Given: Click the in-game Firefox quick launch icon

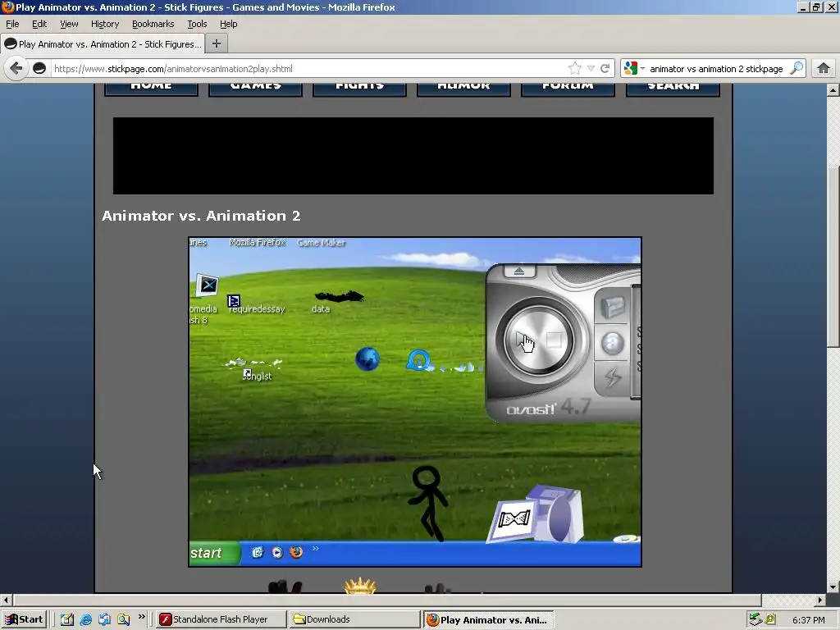Looking at the screenshot, I should (295, 552).
